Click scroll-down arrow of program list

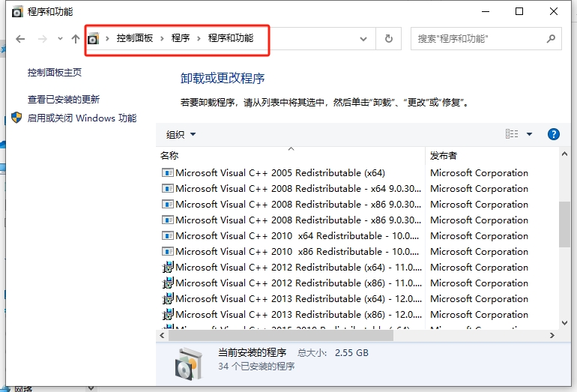pos(564,323)
